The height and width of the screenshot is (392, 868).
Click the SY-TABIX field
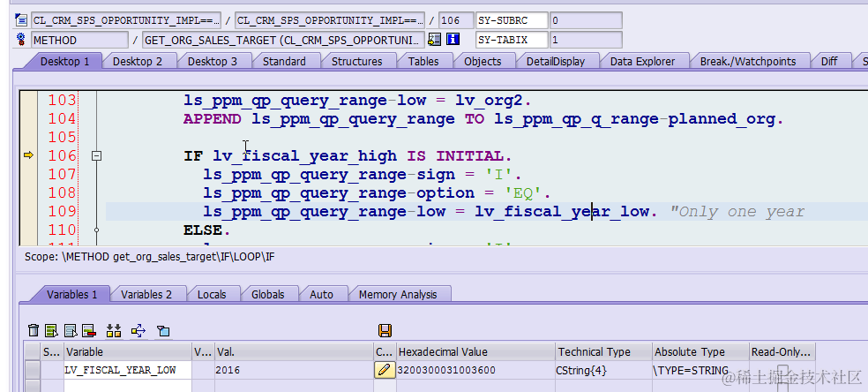[512, 40]
